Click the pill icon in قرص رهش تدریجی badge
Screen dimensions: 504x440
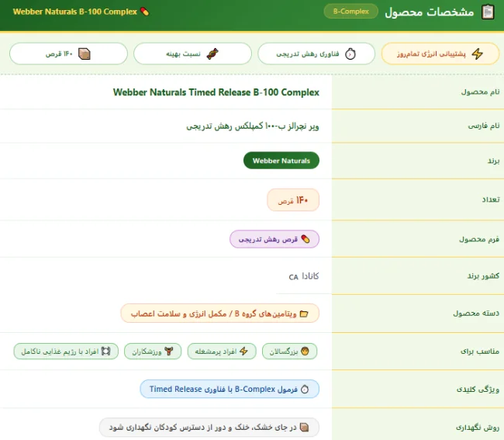(305, 239)
